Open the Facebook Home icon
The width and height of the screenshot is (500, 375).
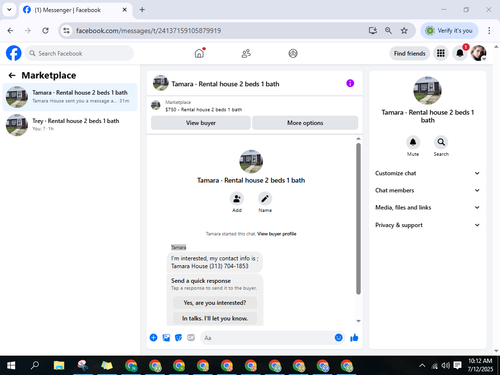(x=199, y=53)
